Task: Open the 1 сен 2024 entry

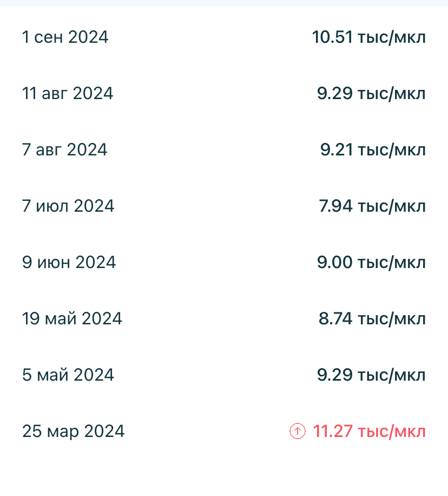Action: (x=65, y=37)
